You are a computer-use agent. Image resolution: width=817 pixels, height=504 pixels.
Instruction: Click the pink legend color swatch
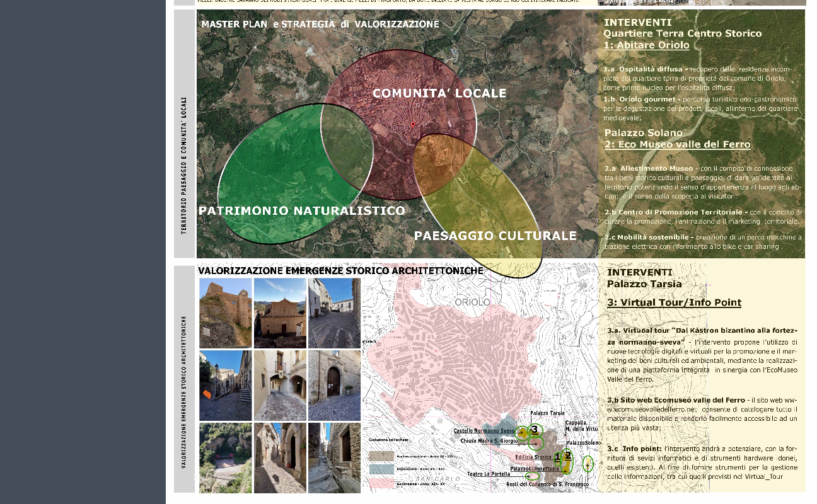click(x=381, y=483)
